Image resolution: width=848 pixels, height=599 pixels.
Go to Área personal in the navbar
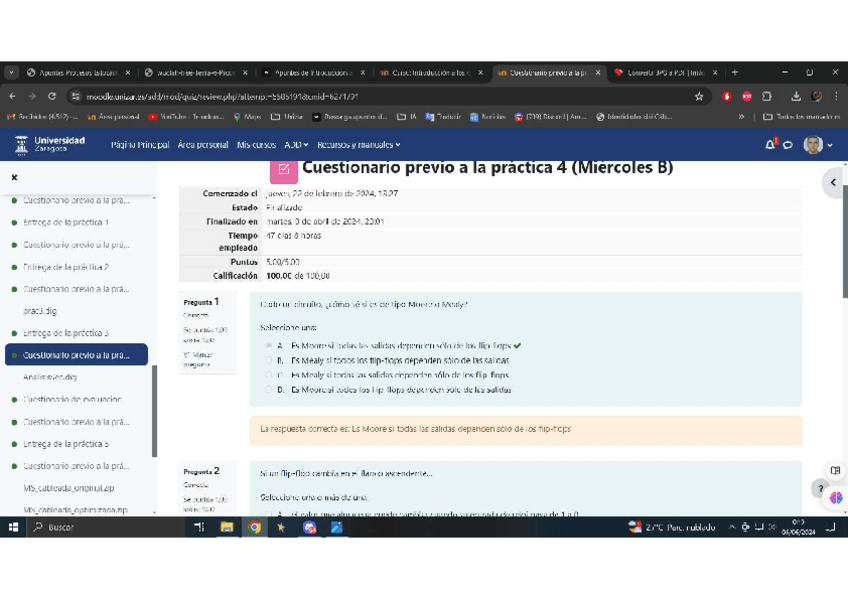click(x=203, y=144)
